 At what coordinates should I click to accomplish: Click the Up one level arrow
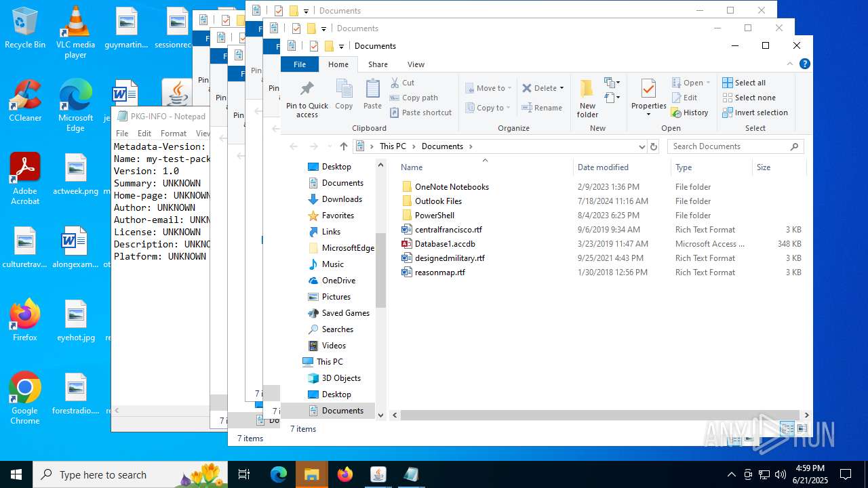coord(344,146)
